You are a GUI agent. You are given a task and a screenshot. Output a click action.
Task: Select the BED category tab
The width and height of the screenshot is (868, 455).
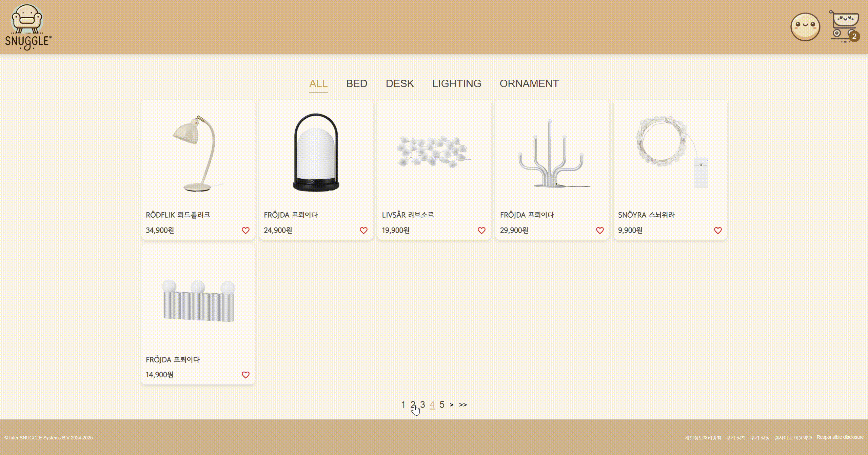click(x=356, y=84)
